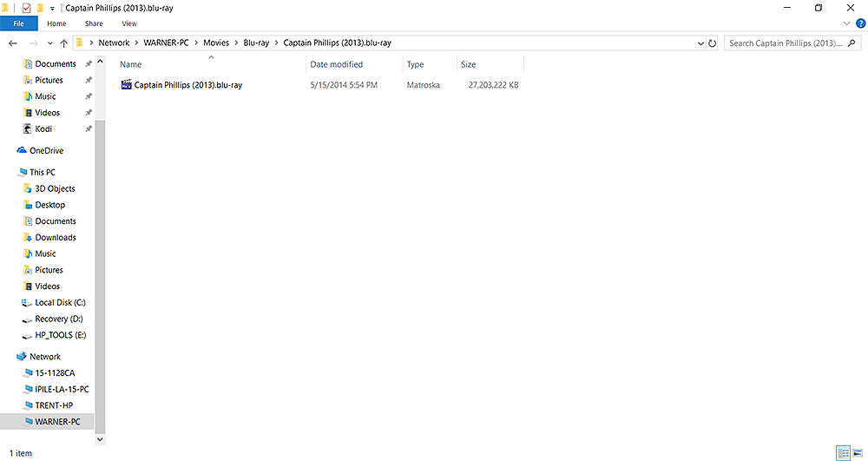The height and width of the screenshot is (461, 868).
Task: Click the search magnifier icon
Action: 852,43
